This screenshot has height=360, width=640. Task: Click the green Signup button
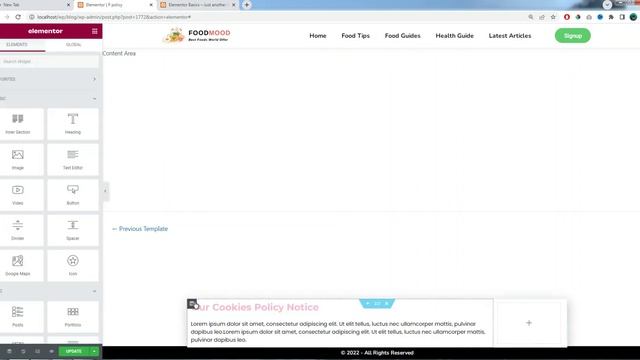pyautogui.click(x=573, y=36)
